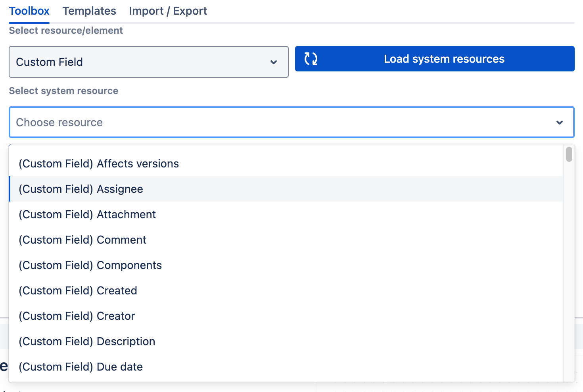Viewport: 583px width, 392px height.
Task: Select Comment from the resource list
Action: 82,240
